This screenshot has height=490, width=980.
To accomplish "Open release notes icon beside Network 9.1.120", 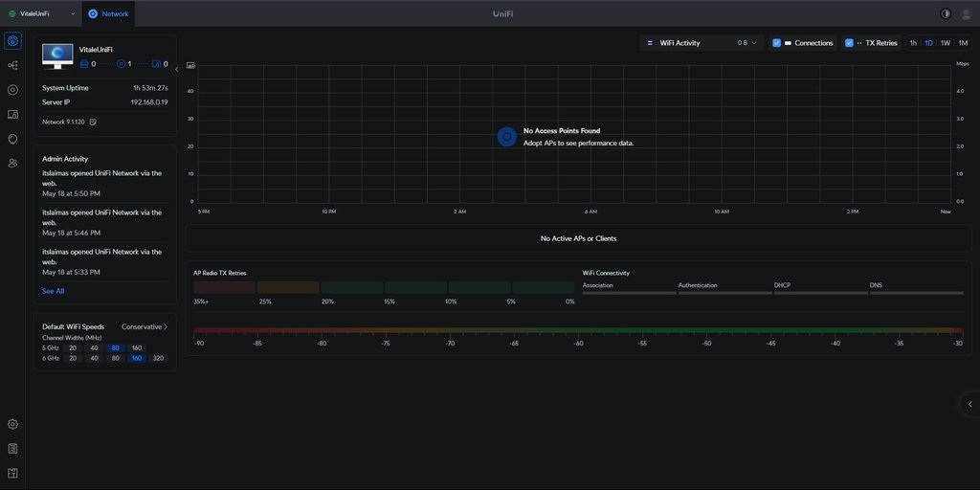I will click(93, 122).
